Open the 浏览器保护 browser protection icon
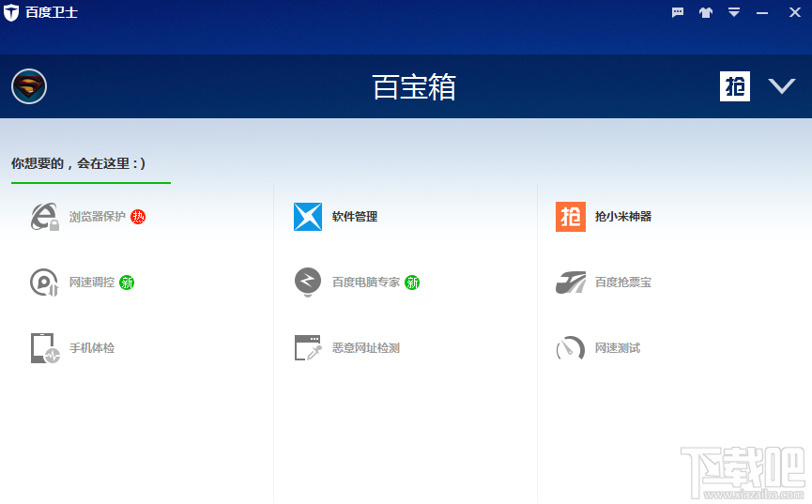The width and height of the screenshot is (812, 504). coord(44,217)
